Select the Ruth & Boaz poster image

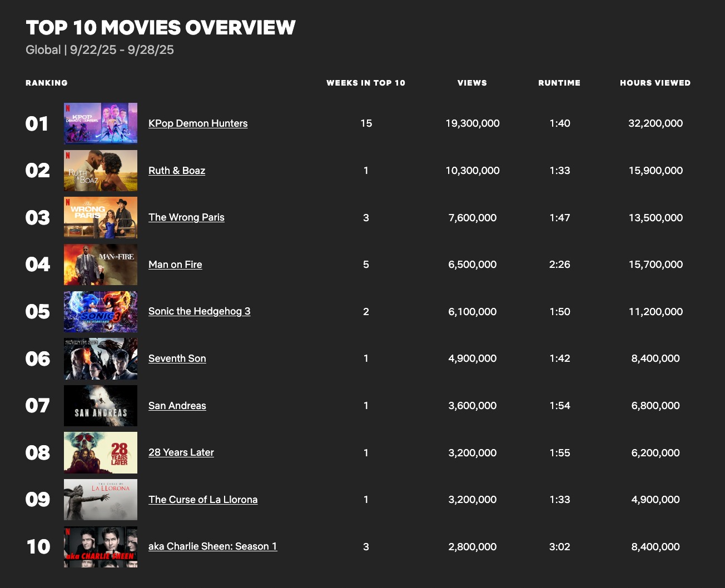pyautogui.click(x=101, y=171)
